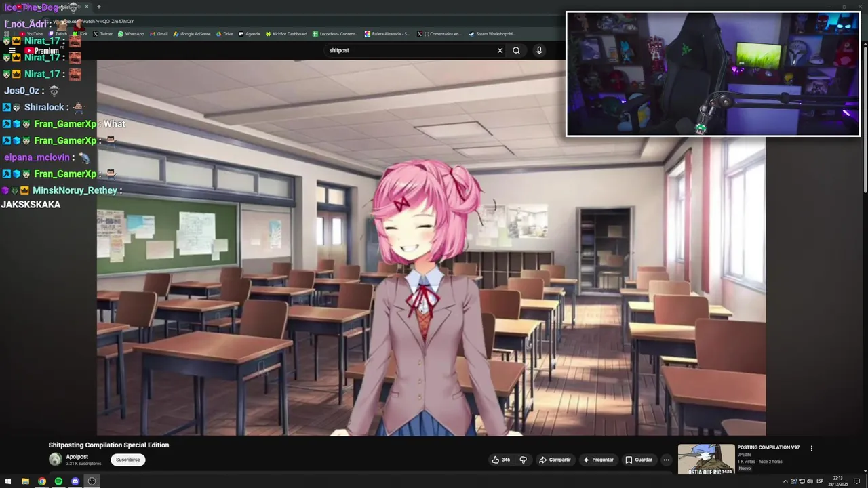Open the Google AdSense bookmark

pyautogui.click(x=192, y=33)
